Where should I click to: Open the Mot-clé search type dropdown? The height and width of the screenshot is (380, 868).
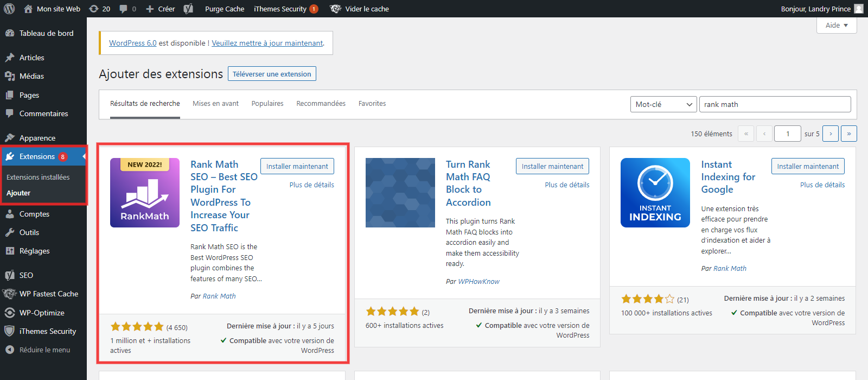663,104
